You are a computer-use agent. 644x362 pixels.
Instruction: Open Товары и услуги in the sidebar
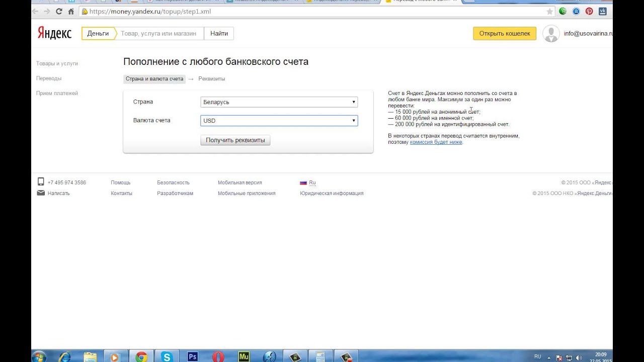coord(57,63)
